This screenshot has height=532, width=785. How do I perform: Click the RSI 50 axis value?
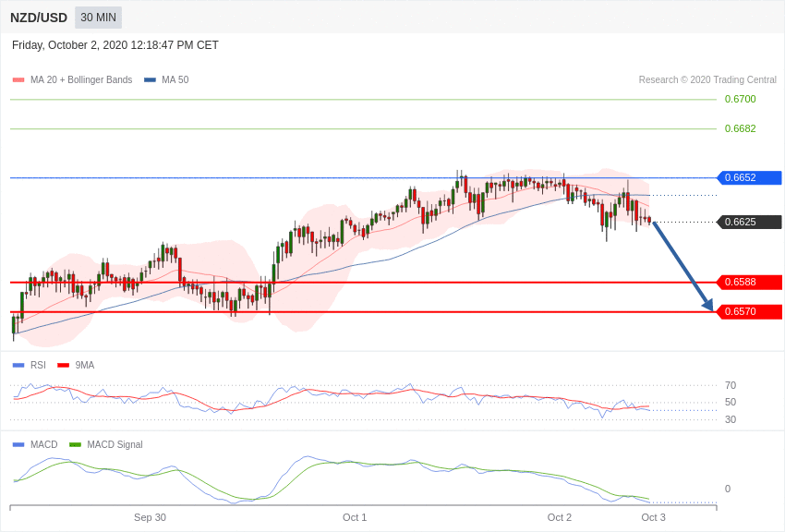(x=731, y=402)
